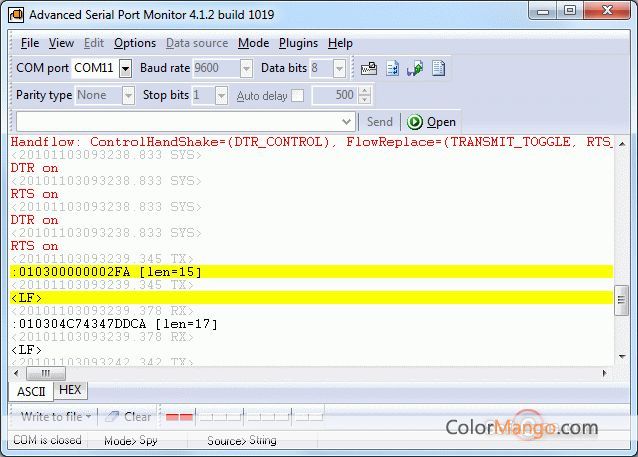Expand the Stop bits dropdown

(x=221, y=96)
